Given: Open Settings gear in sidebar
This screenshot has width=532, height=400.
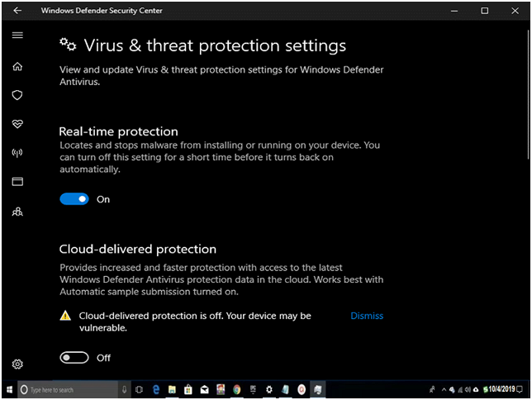Looking at the screenshot, I should [17, 364].
